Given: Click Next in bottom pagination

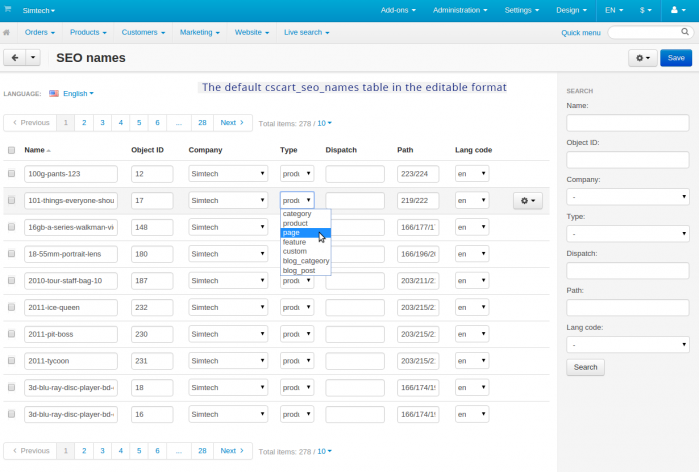Looking at the screenshot, I should click(232, 451).
